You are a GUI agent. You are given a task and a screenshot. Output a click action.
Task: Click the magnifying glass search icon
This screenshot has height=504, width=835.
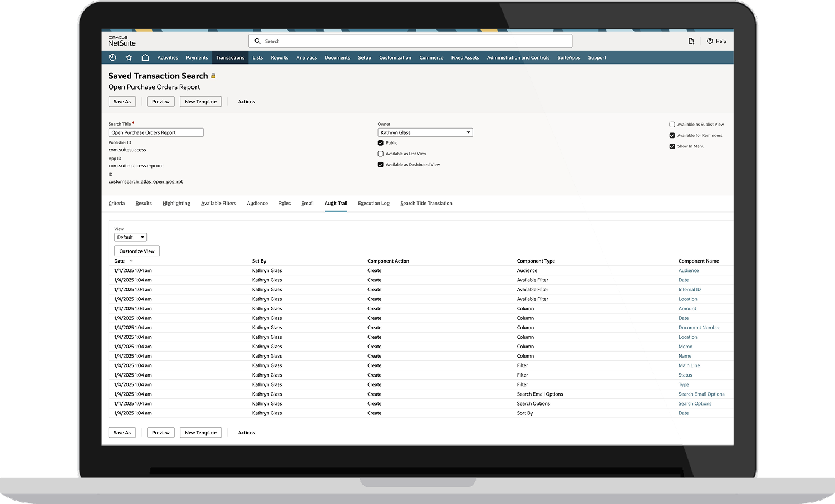pyautogui.click(x=257, y=41)
